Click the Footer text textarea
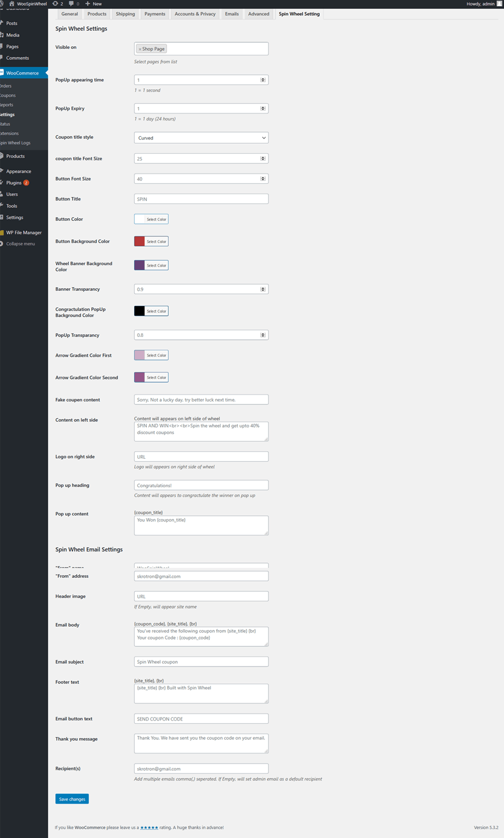 tap(201, 694)
